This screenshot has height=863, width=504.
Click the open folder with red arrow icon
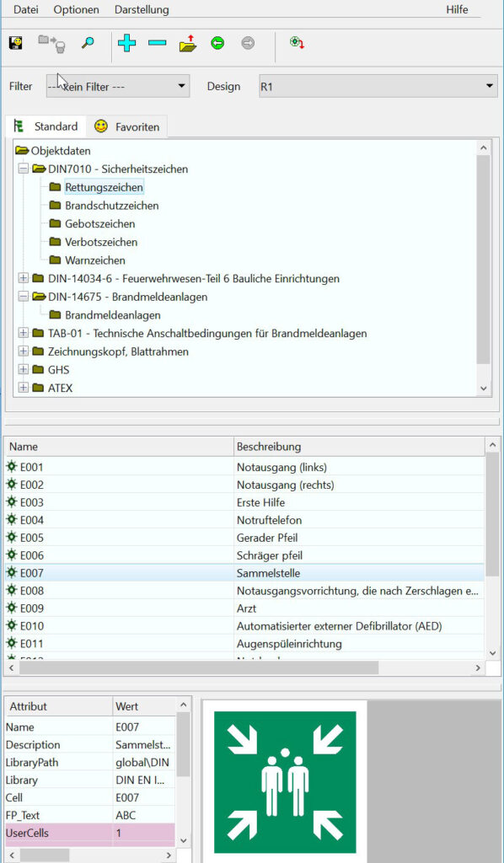coord(188,44)
